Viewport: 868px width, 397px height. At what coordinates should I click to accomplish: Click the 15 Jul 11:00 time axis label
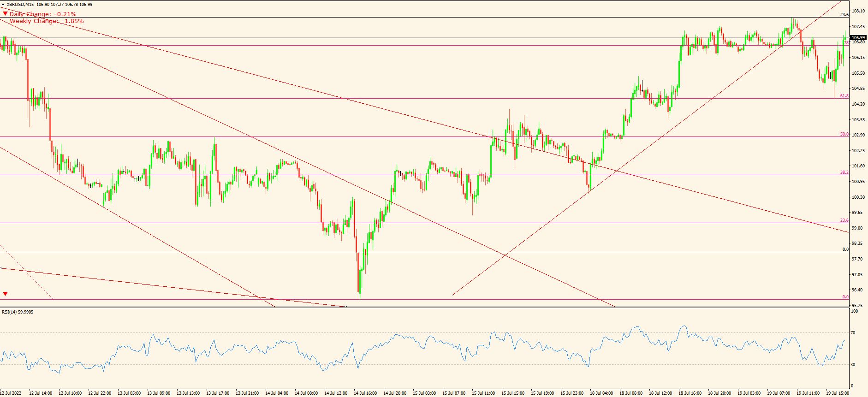coord(483,393)
